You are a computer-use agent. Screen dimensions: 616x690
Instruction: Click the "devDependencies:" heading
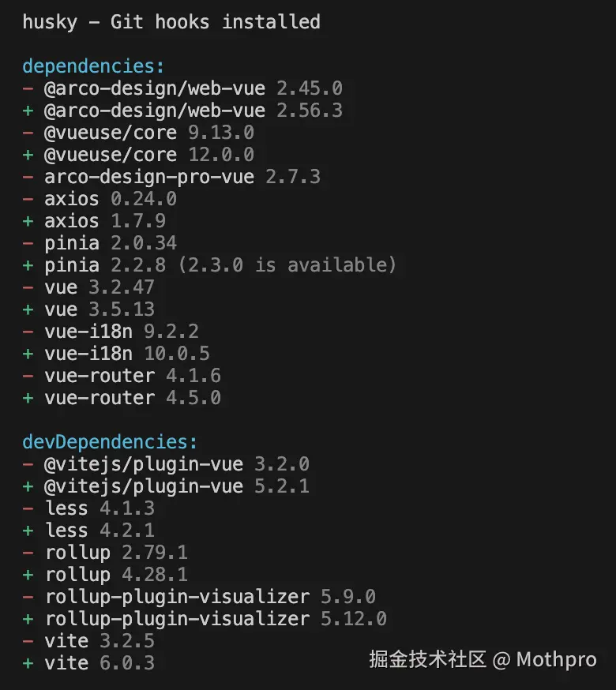coord(110,442)
